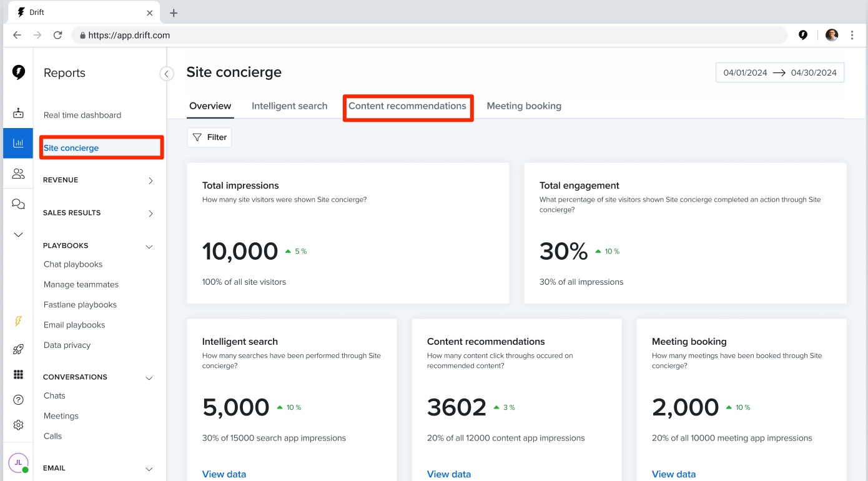Open the settings gear icon

18,425
